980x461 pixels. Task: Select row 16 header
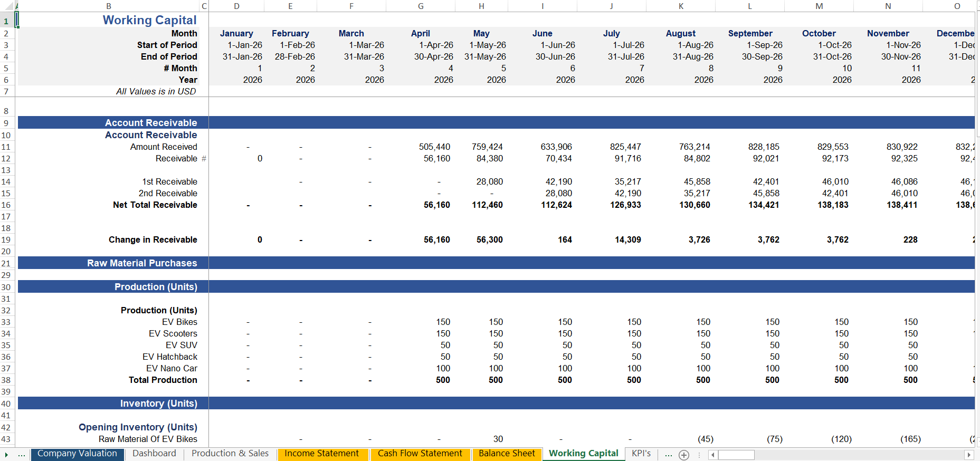[6, 205]
